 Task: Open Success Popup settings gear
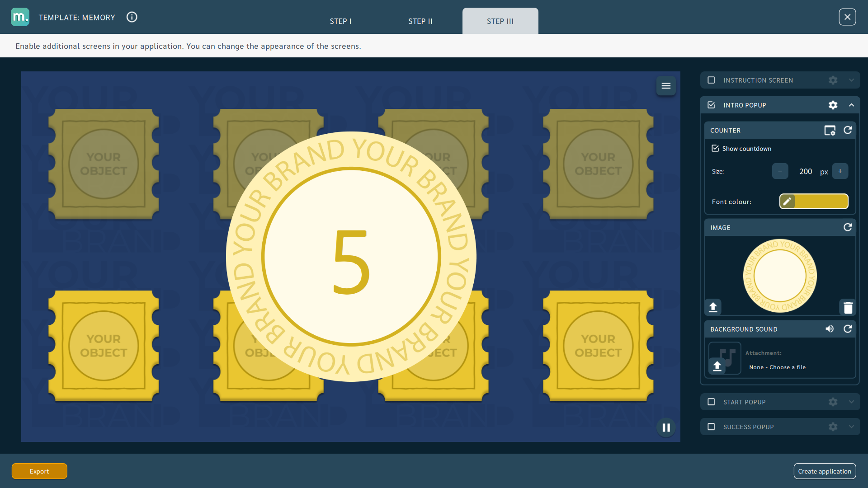coord(833,427)
